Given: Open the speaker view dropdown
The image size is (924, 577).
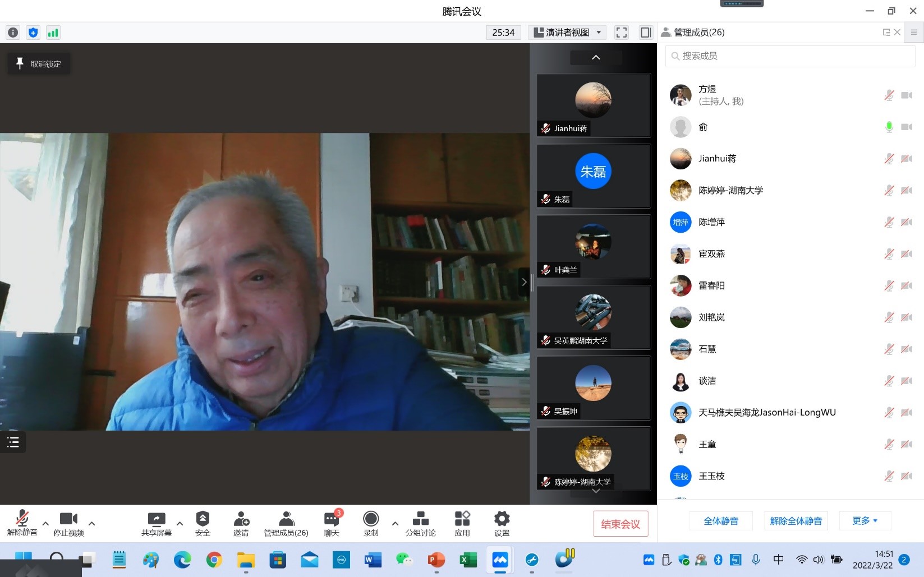Looking at the screenshot, I should pos(567,33).
